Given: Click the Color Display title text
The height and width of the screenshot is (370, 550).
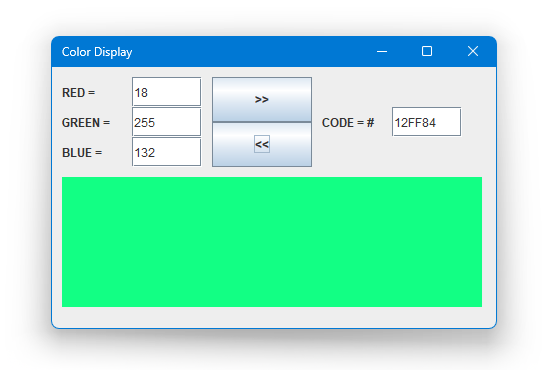Looking at the screenshot, I should tap(97, 52).
